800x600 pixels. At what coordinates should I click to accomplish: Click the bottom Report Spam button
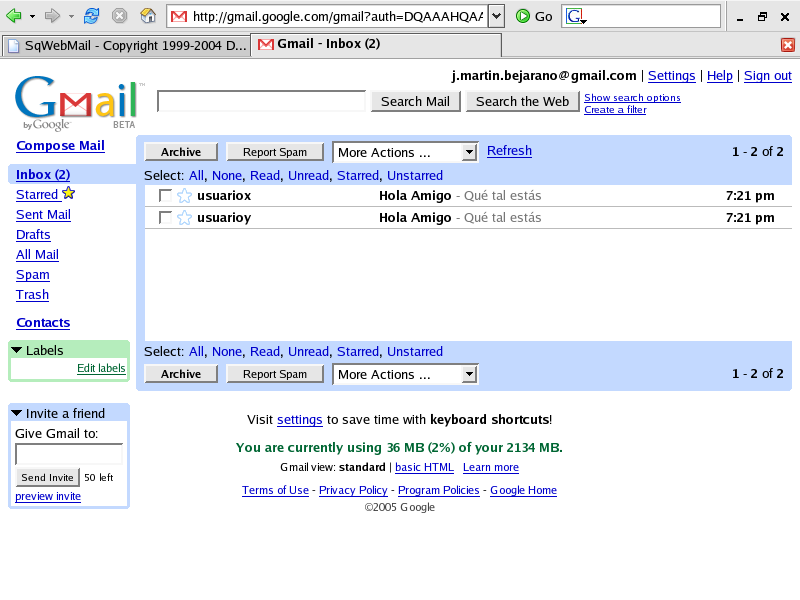pyautogui.click(x=275, y=374)
